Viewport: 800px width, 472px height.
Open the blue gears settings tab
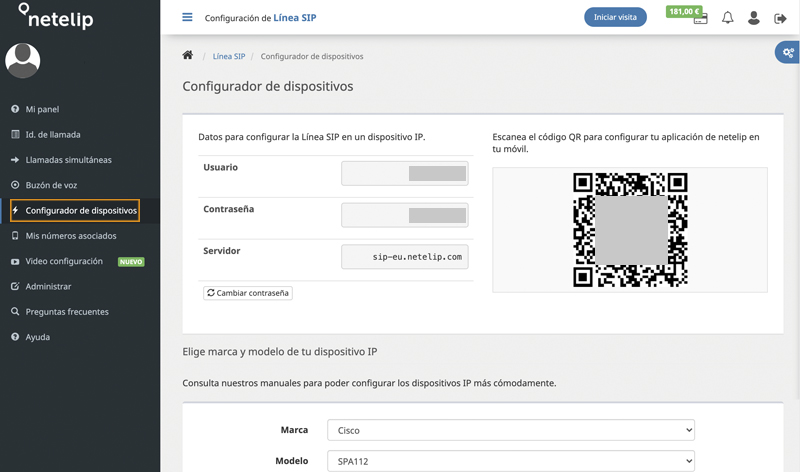[x=788, y=53]
